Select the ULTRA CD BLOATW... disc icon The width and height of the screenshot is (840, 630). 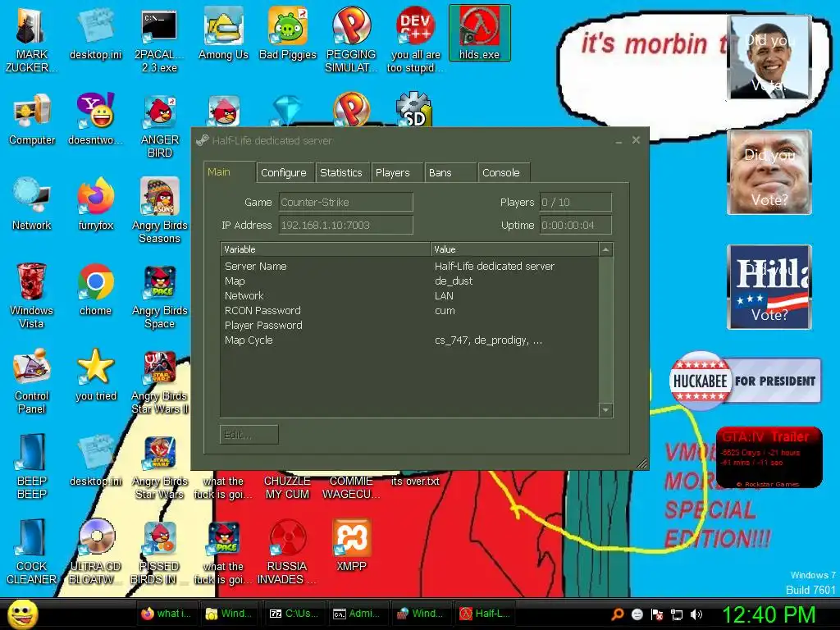click(95, 552)
